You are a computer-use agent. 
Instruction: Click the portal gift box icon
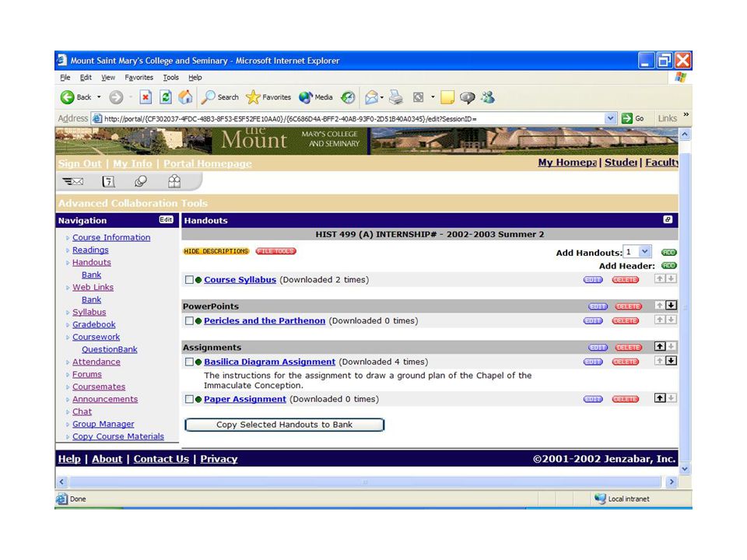(x=174, y=181)
